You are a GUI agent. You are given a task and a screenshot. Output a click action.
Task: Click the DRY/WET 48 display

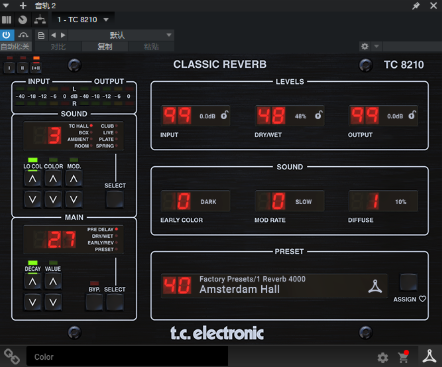pos(290,116)
